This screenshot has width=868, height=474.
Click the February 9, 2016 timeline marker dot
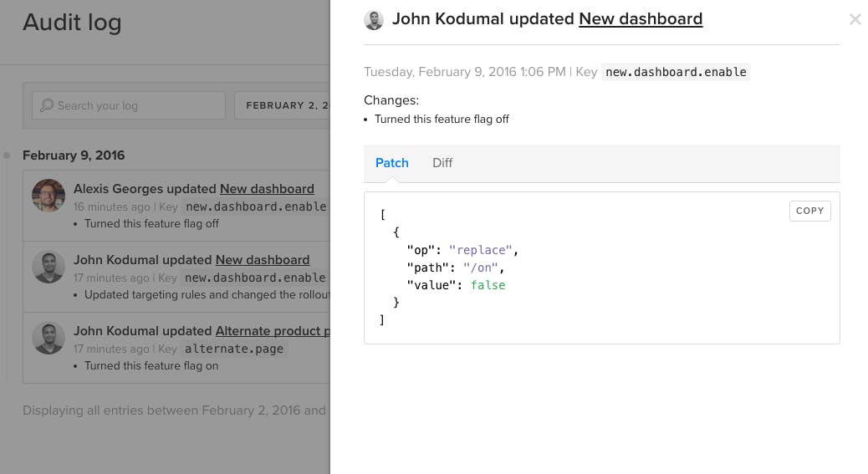[7, 155]
